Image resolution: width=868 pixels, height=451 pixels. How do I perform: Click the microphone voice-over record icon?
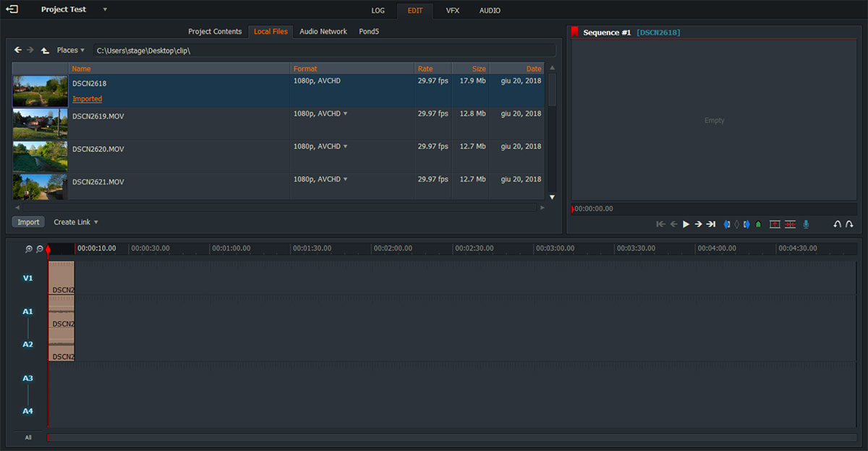[806, 224]
